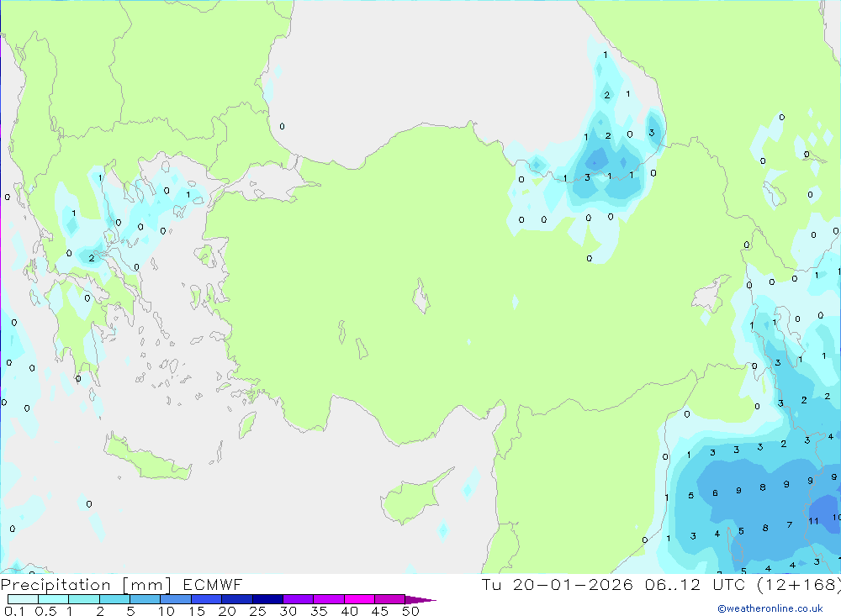Click the 0.5–1 mm legend color box
This screenshot has width=841, height=616.
pyautogui.click(x=54, y=599)
